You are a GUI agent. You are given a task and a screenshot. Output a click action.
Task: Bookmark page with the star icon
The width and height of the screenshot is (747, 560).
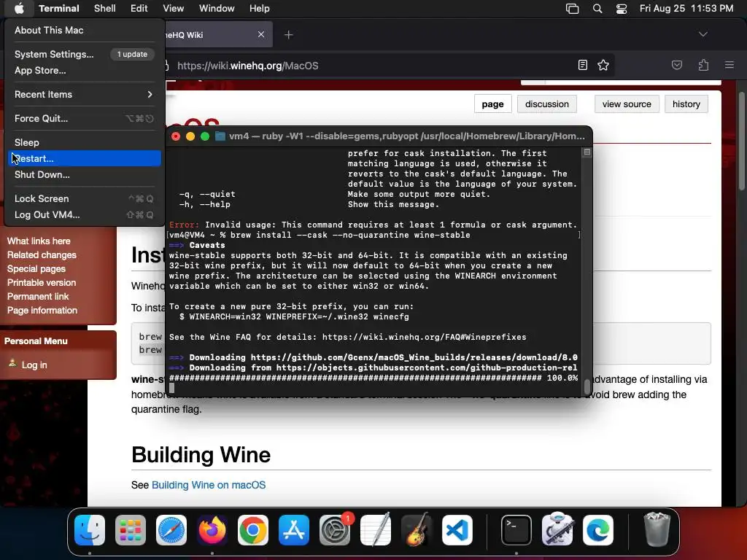tap(603, 65)
